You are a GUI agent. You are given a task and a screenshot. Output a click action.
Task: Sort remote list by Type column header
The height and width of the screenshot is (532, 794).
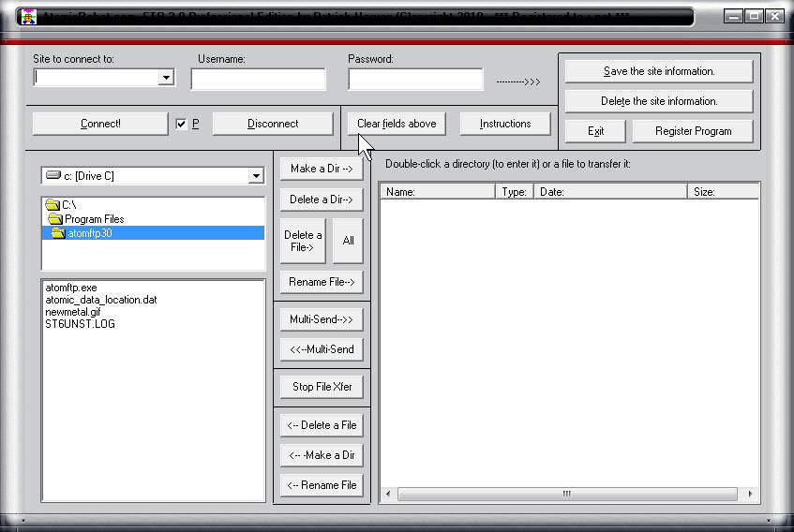(515, 192)
